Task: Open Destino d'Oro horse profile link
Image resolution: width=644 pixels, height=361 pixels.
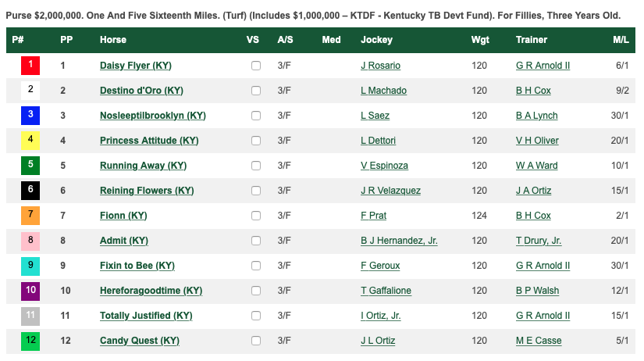Action: click(141, 91)
